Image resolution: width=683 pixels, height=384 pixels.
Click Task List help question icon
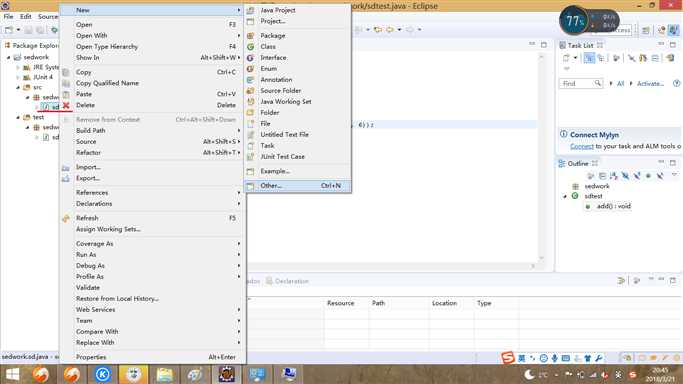coord(676,84)
